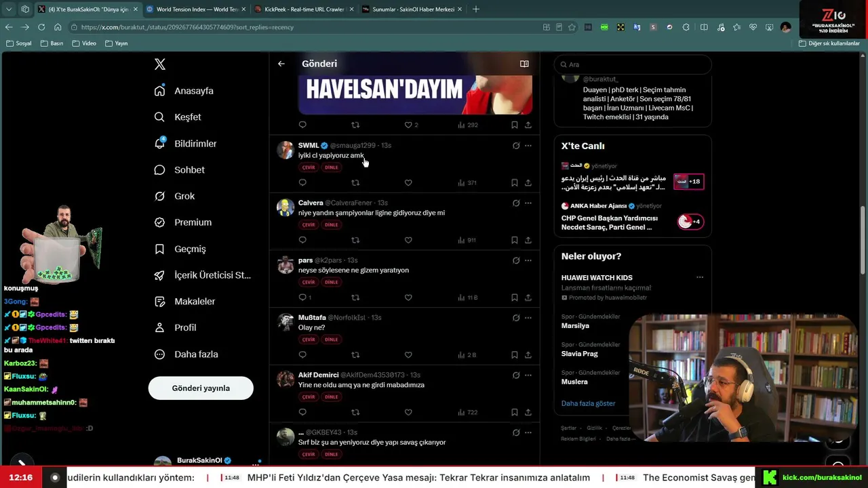View analytics of Akif Demirci's reply
Image resolution: width=868 pixels, height=488 pixels.
(467, 412)
